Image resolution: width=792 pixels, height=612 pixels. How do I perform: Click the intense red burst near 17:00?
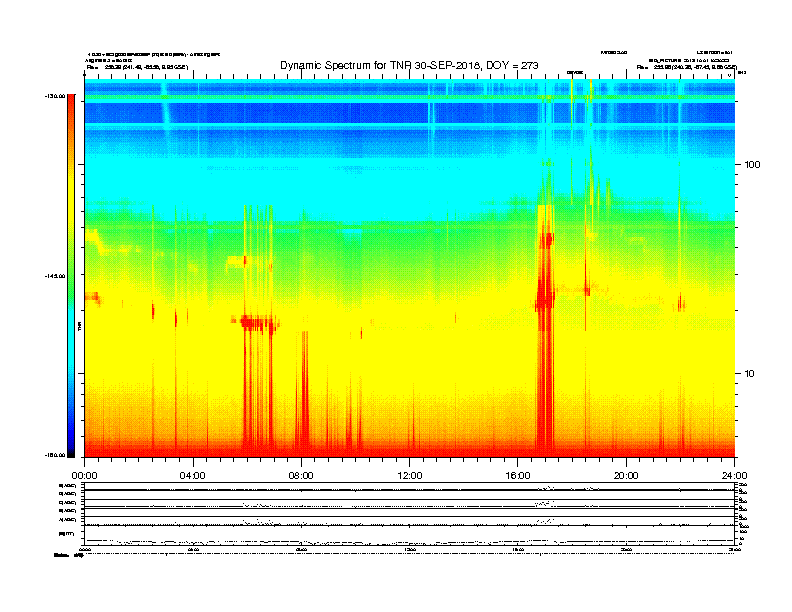546,328
